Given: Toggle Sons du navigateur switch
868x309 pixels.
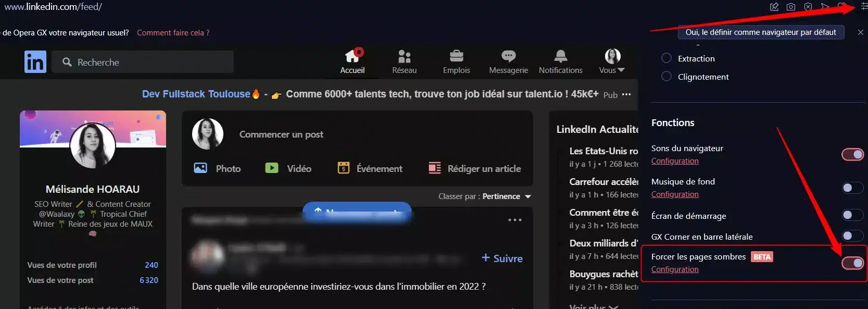Looking at the screenshot, I should [853, 154].
